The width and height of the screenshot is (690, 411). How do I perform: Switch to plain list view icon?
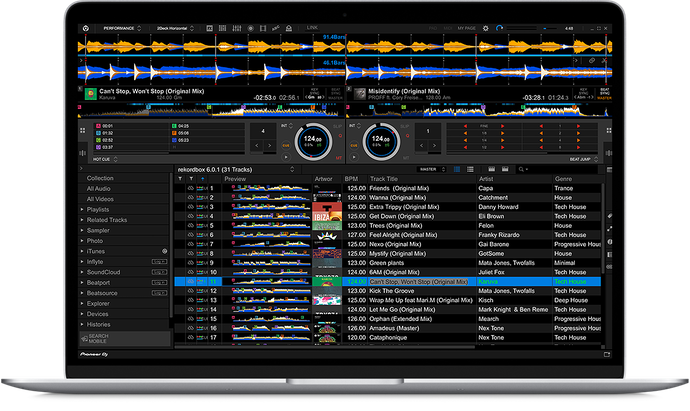[470, 169]
